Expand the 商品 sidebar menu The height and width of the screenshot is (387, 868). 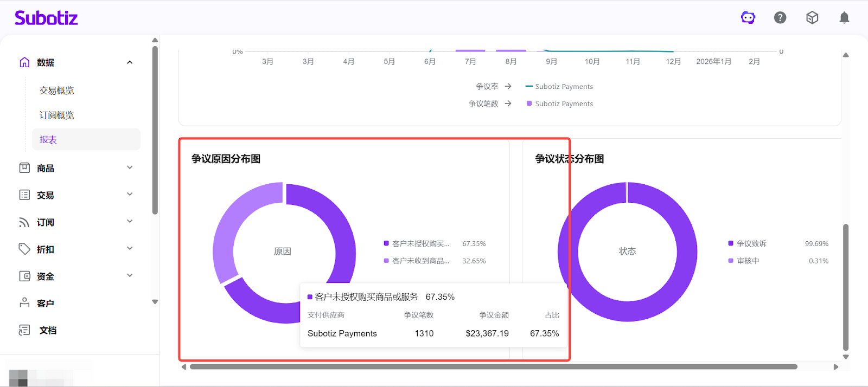(130, 167)
